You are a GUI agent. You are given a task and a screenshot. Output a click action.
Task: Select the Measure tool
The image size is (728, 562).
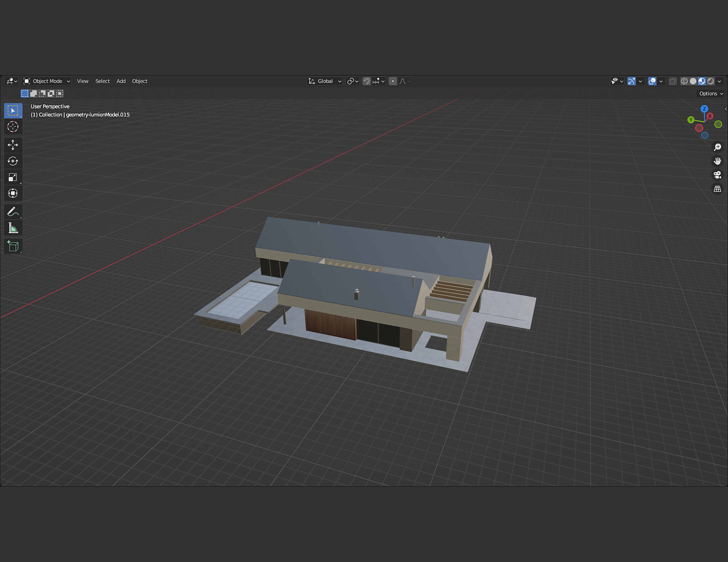[13, 228]
